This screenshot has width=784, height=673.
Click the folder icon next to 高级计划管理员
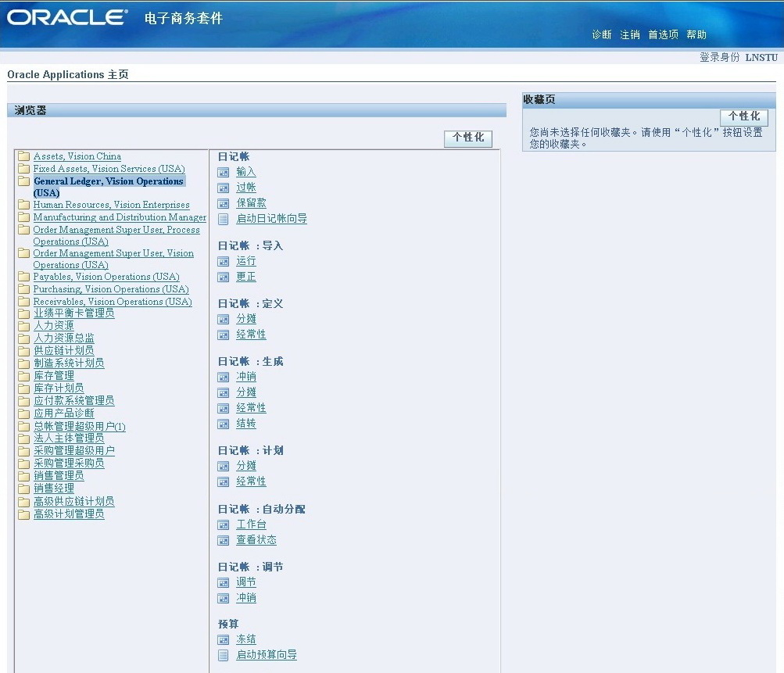pyautogui.click(x=23, y=514)
